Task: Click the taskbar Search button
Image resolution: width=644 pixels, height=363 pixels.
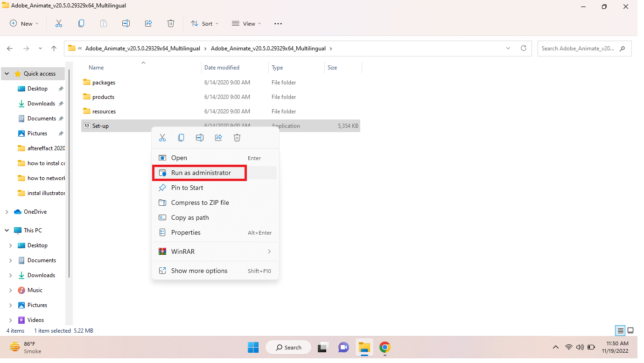Action: (x=289, y=347)
